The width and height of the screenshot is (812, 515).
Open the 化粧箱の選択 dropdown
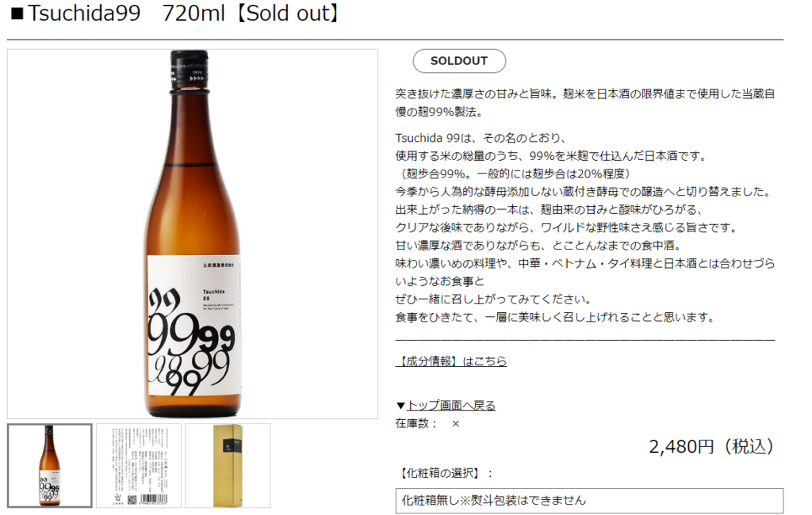pyautogui.click(x=589, y=501)
